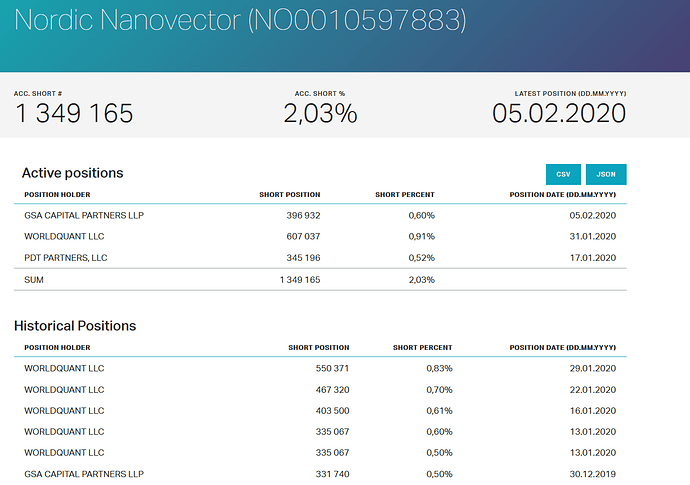Click short position value 396 932
The height and width of the screenshot is (485, 690).
click(303, 215)
